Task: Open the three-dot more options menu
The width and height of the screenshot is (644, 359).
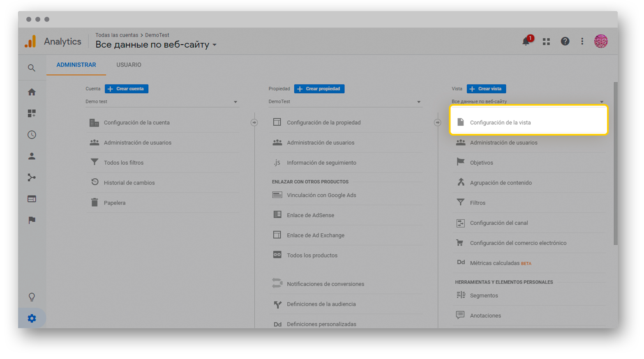Action: [582, 41]
